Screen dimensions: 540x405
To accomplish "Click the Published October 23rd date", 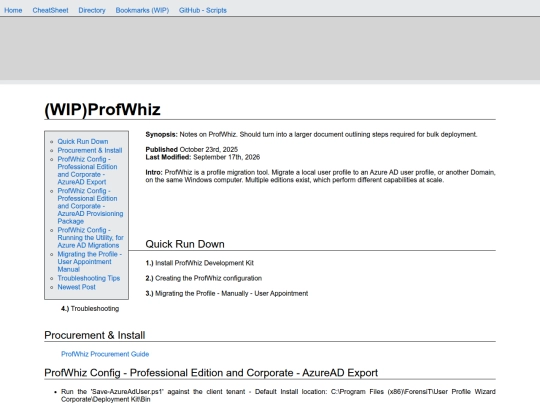I will coord(191,149).
